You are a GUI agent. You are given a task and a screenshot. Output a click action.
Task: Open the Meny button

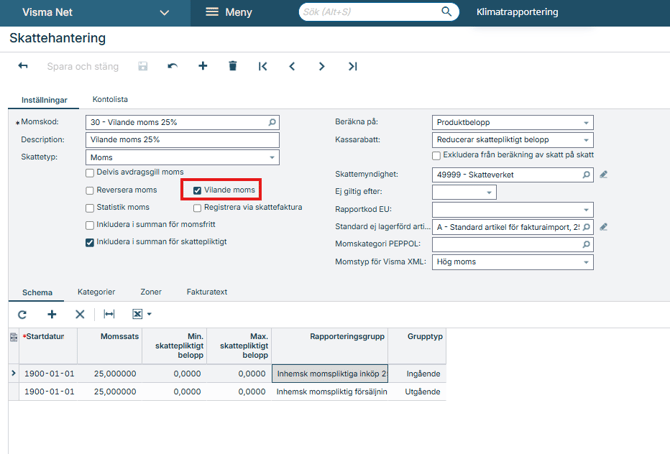coord(228,12)
